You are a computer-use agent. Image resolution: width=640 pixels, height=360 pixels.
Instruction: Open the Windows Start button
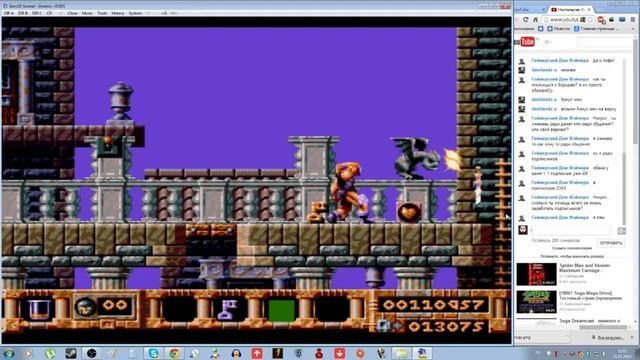(8, 353)
